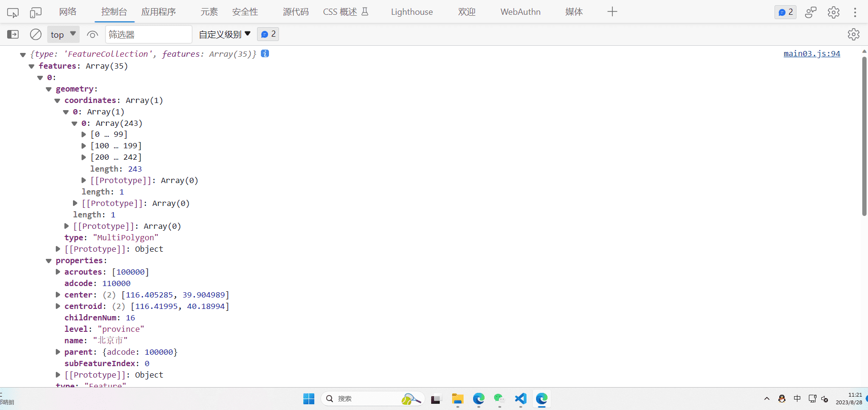Open Visual Studio Code from the taskbar
The image size is (868, 410).
tap(521, 399)
